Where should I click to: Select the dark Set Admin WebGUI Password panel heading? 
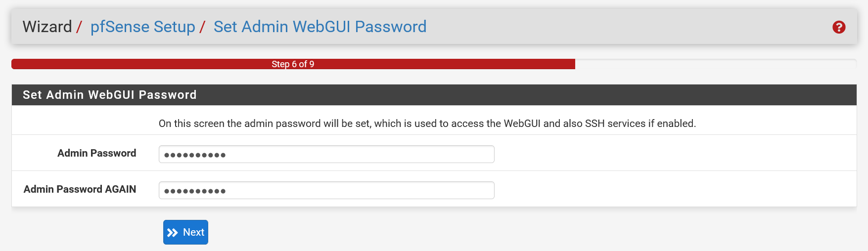[109, 95]
